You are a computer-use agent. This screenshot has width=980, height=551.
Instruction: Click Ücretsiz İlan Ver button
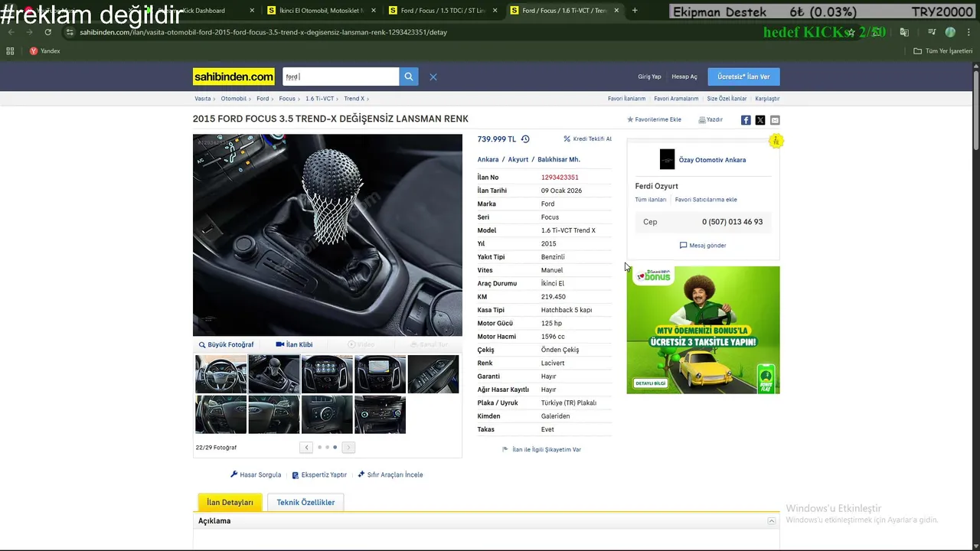click(x=743, y=77)
